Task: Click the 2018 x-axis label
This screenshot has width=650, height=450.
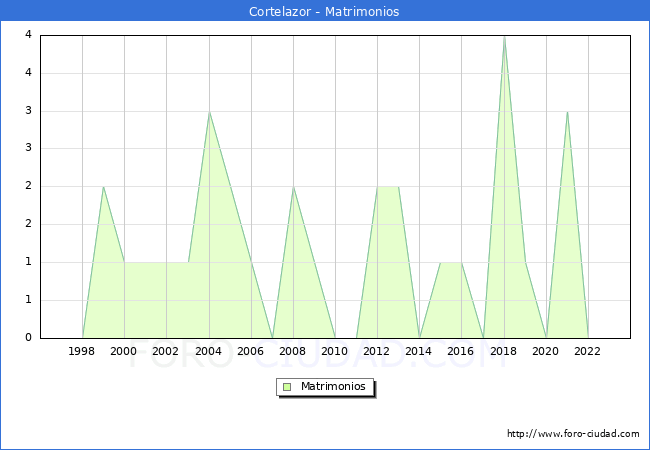Action: pyautogui.click(x=504, y=351)
